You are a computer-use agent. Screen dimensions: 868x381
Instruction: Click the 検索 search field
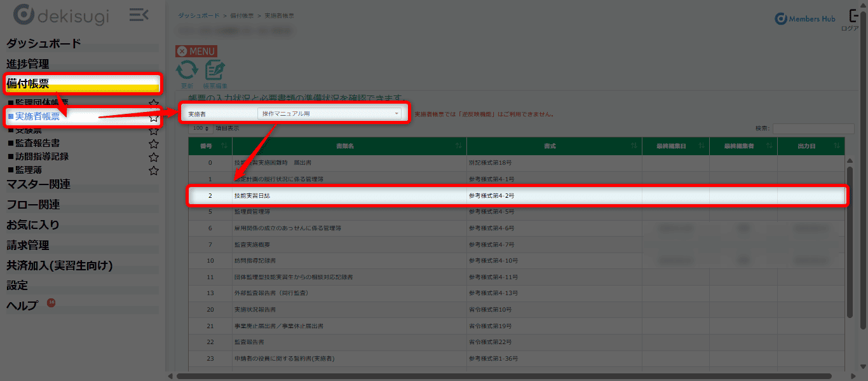813,128
